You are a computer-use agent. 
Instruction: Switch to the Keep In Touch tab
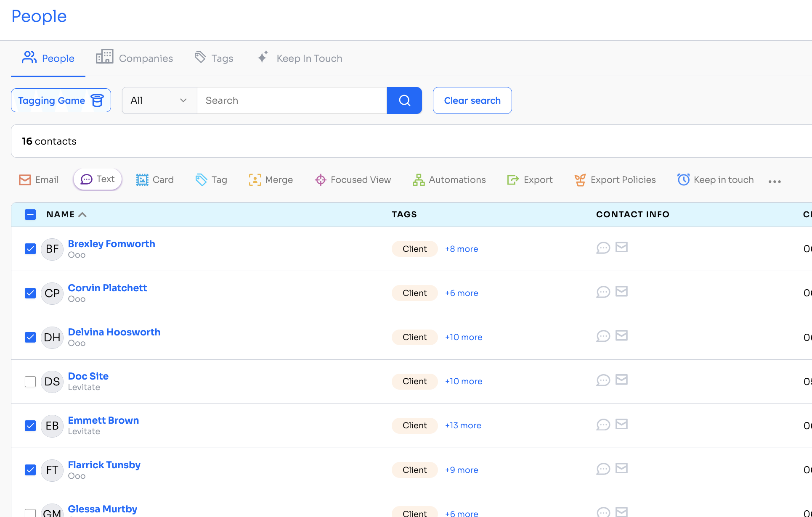click(x=300, y=58)
